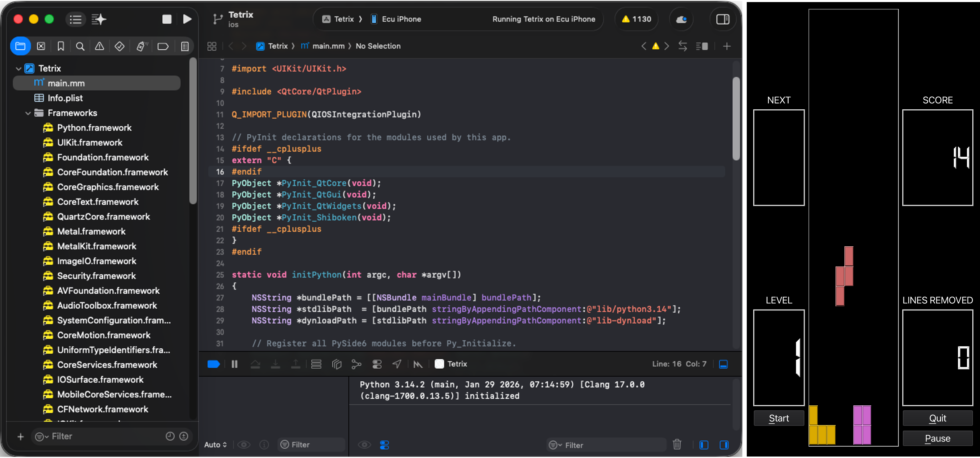980x458 pixels.
Task: Toggle navigator sidebar list icon
Action: coord(76,19)
